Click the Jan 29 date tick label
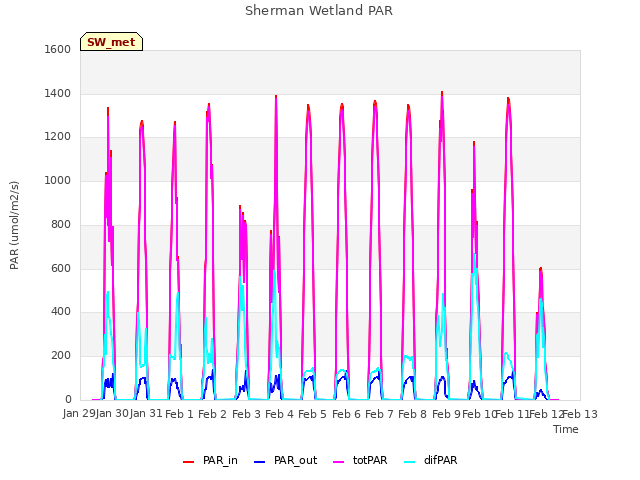Screen dimensions: 640x480 coord(79,413)
